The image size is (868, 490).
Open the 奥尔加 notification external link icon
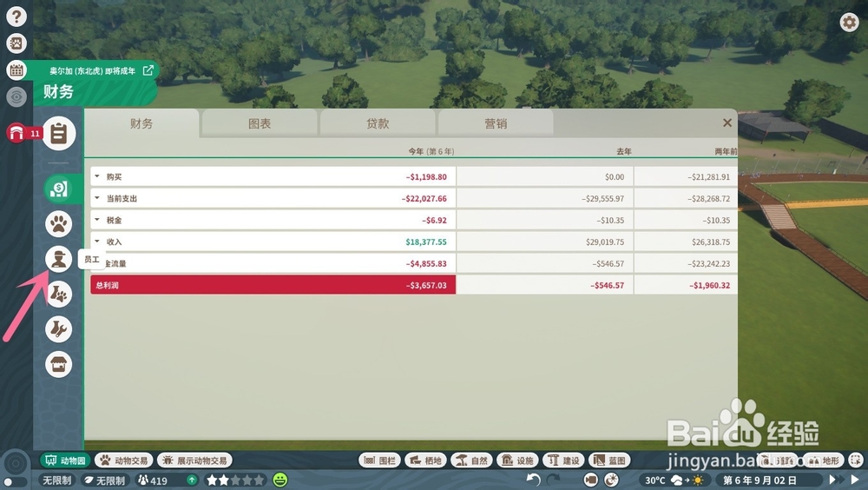click(x=148, y=70)
